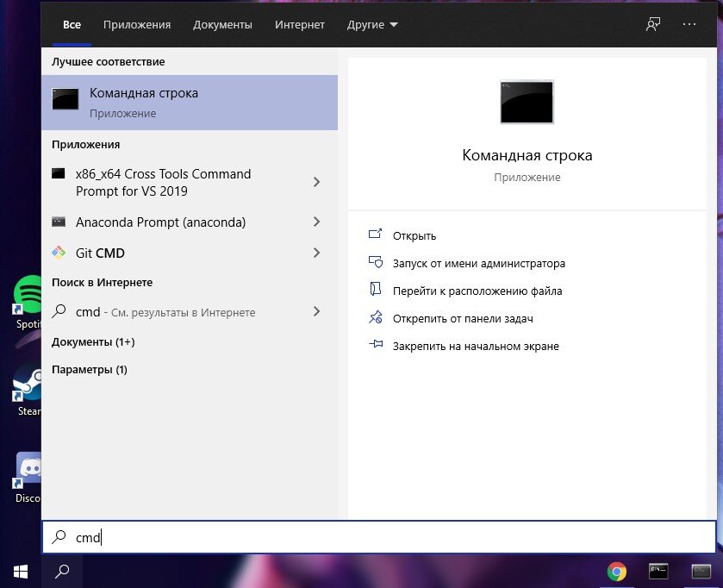Expand the Параметры (1) section
Screen dimensions: 723x588
[90, 370]
